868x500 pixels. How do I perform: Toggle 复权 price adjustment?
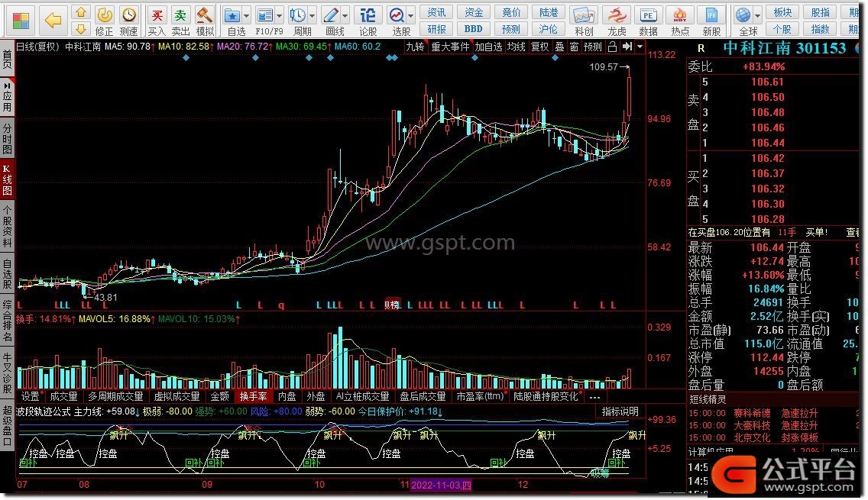(x=540, y=47)
